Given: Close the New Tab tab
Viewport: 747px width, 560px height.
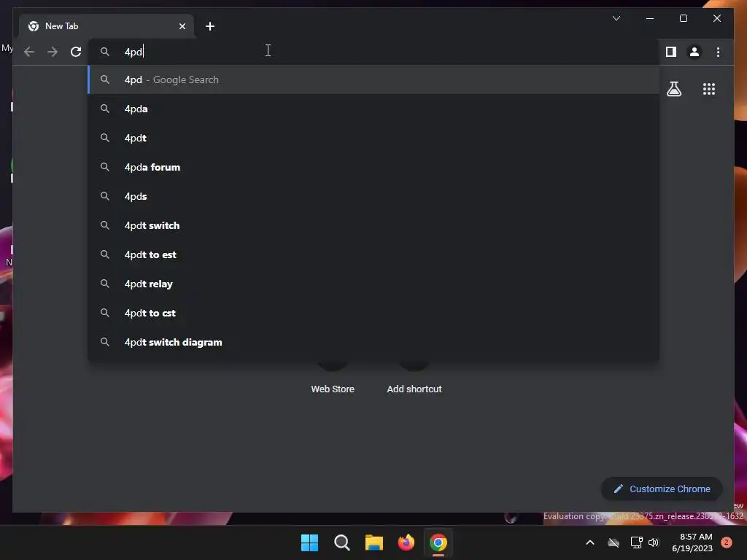Looking at the screenshot, I should click(x=182, y=26).
